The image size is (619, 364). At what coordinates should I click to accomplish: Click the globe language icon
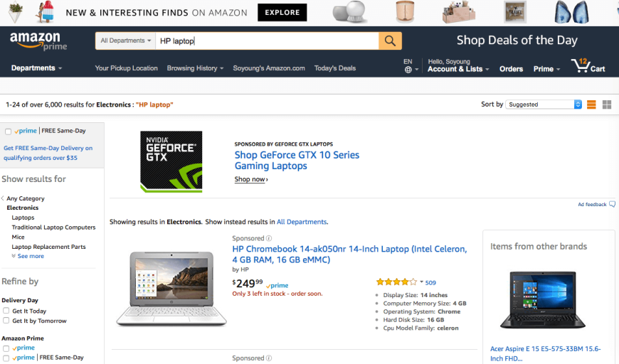(408, 70)
